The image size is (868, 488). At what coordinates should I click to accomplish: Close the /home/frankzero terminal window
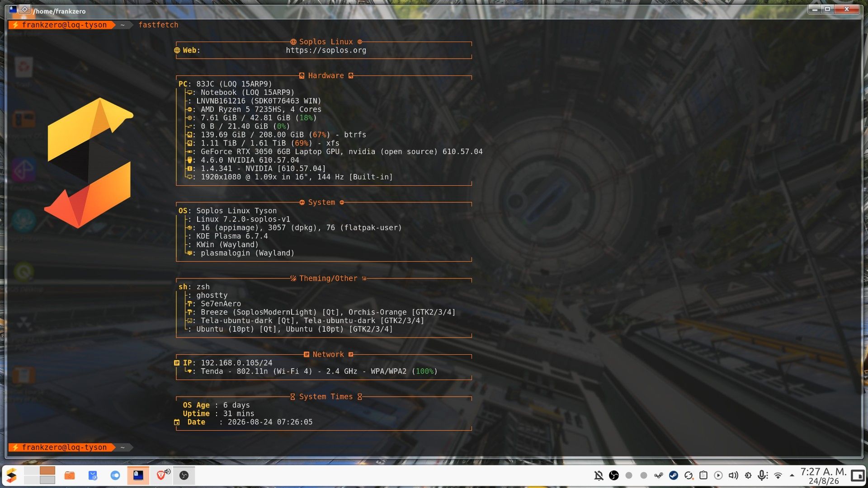(847, 9)
